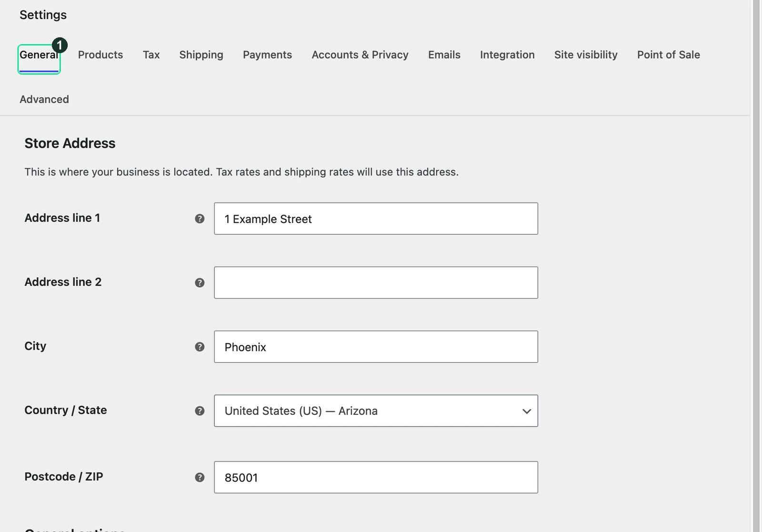
Task: Click the Postcode field showing 85001
Action: click(376, 477)
